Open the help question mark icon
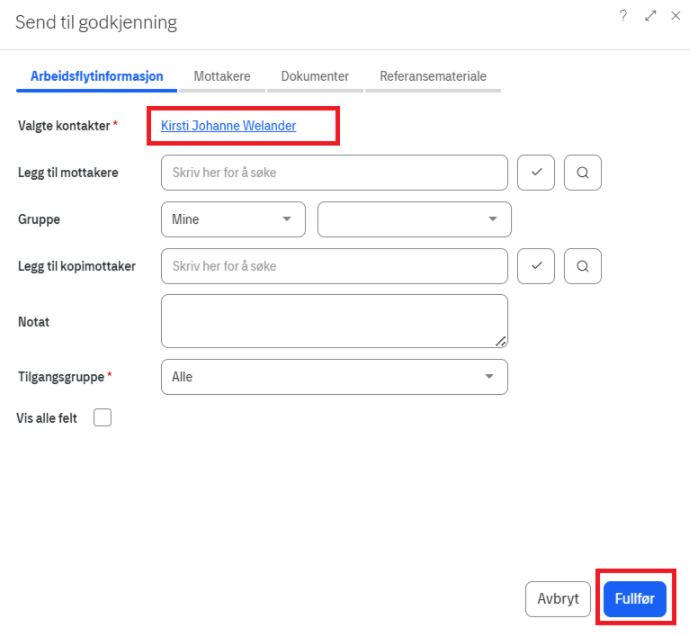The width and height of the screenshot is (690, 634). (623, 16)
